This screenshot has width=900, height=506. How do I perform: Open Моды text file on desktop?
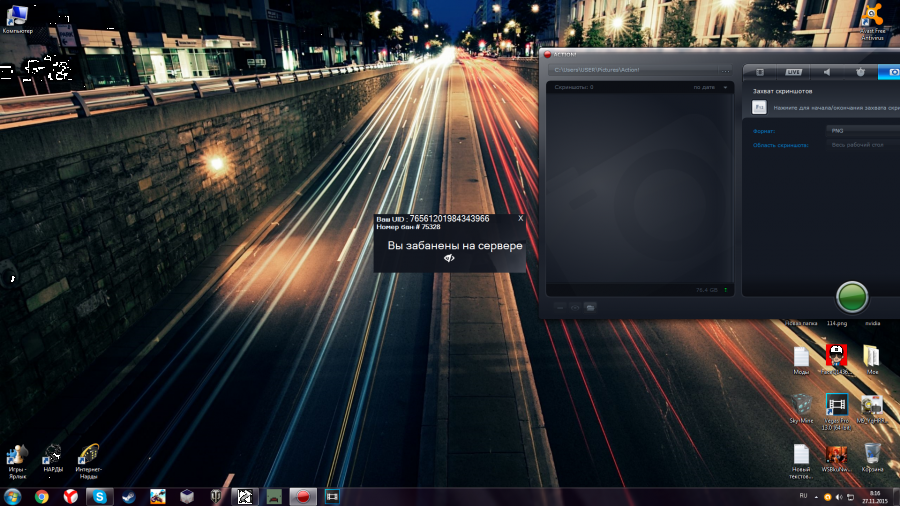pyautogui.click(x=801, y=361)
